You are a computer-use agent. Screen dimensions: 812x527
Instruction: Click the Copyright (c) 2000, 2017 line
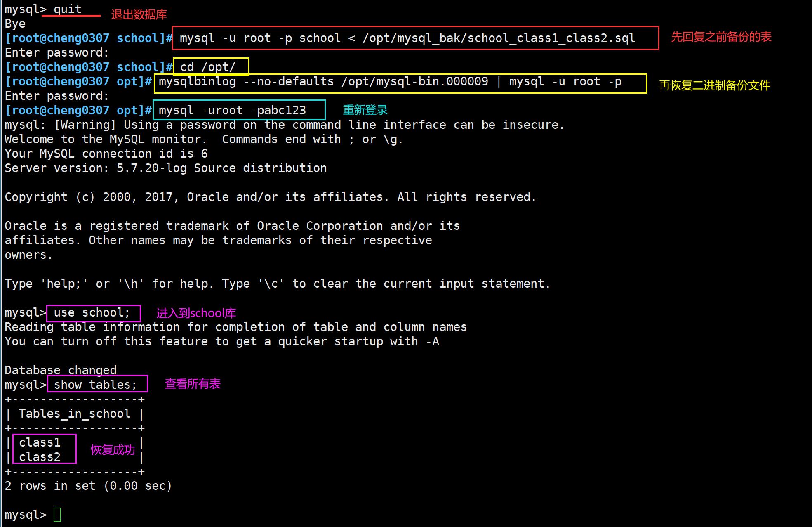tap(271, 197)
